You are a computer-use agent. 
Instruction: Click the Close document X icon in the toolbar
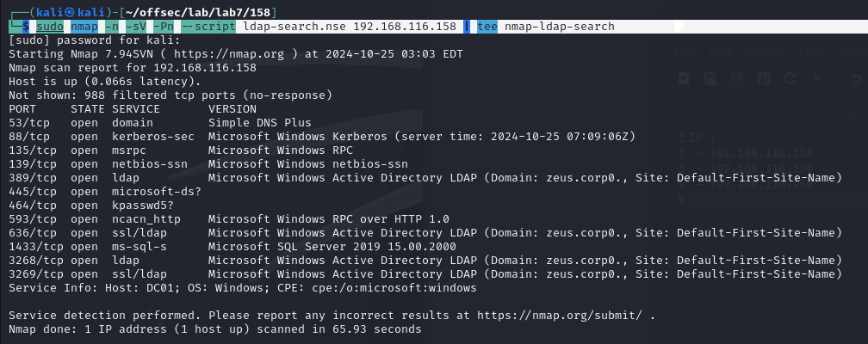tap(817, 78)
